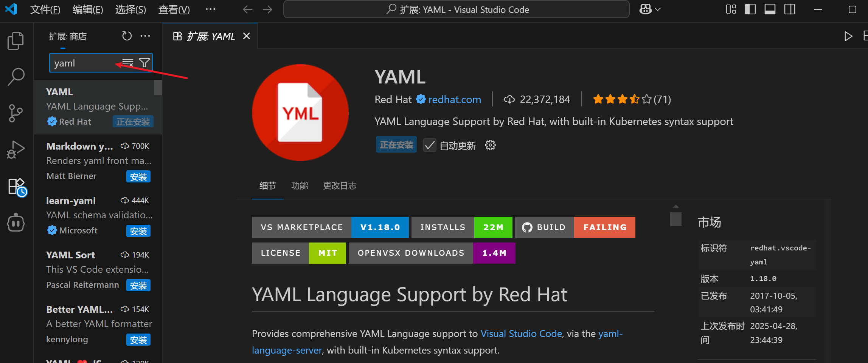Toggle bottom panel layout button
Screen dimensions: 868x363
point(770,9)
